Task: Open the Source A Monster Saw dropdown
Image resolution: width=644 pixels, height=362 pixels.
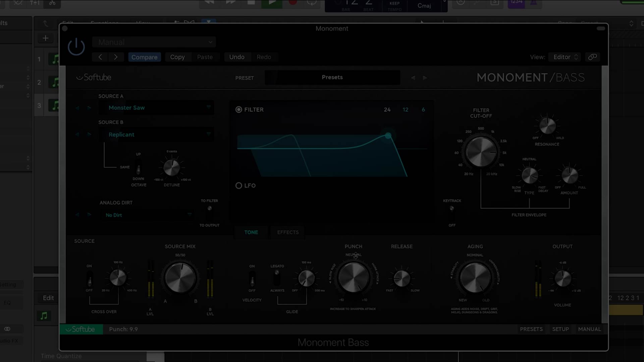Action: [x=156, y=108]
